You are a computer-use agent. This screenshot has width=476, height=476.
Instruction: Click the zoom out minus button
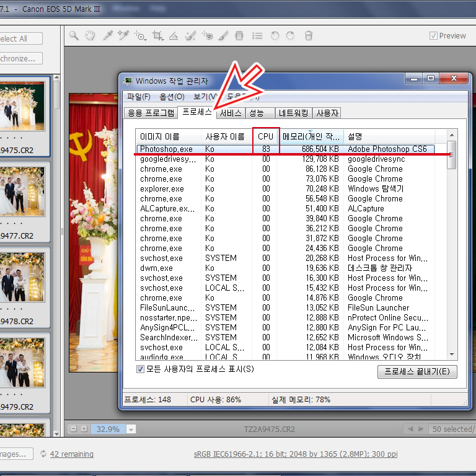click(74, 429)
